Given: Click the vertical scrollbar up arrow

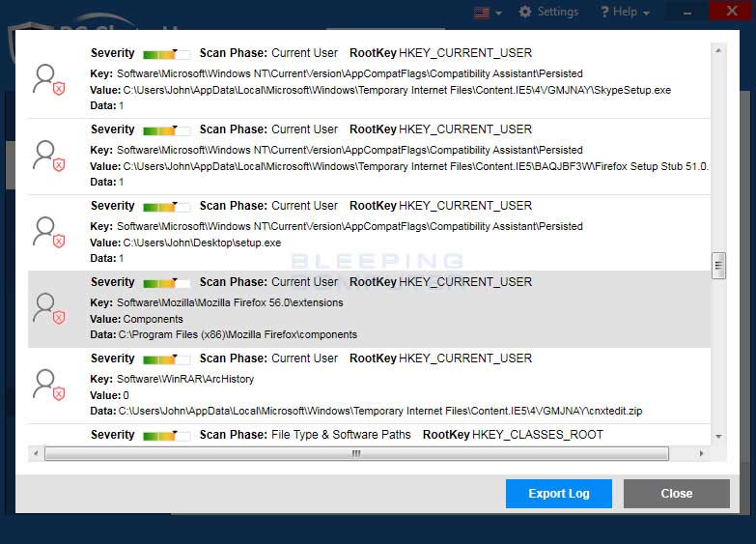Looking at the screenshot, I should [x=718, y=48].
